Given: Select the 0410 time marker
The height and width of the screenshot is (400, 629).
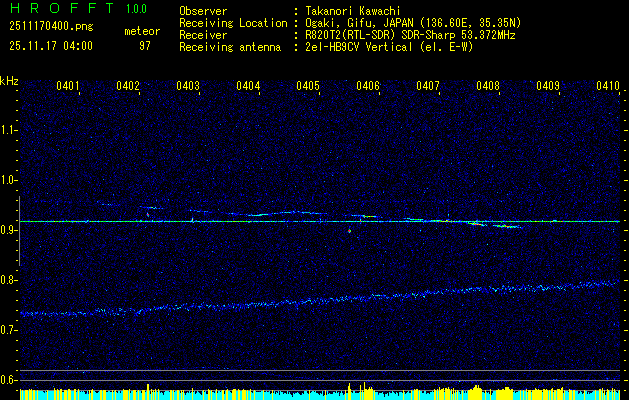Looking at the screenshot, I should point(608,87).
